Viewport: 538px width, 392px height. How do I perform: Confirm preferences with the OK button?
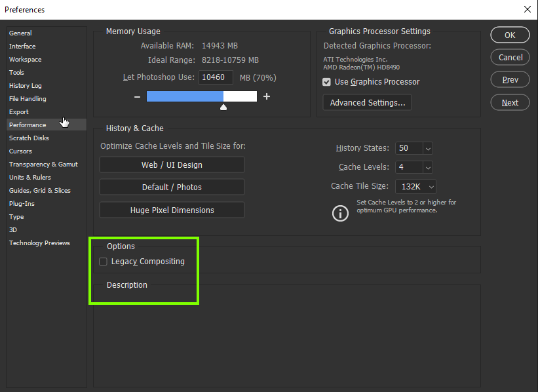pos(509,35)
